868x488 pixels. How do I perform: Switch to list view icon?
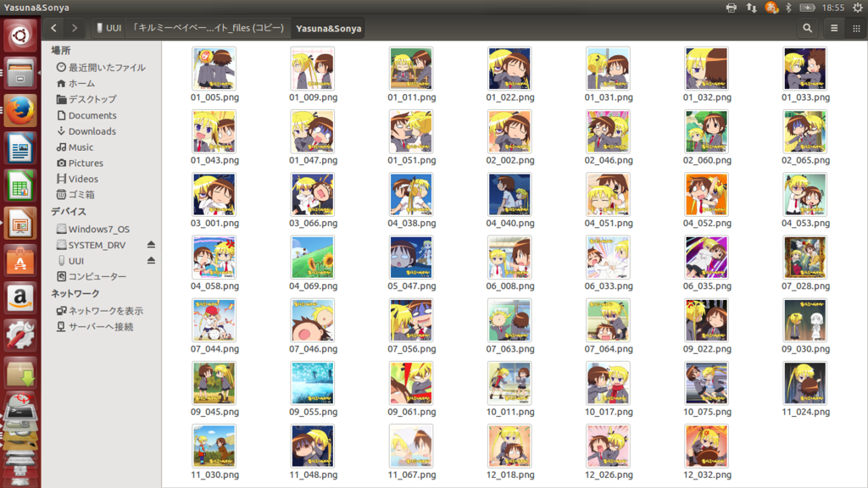tap(834, 28)
